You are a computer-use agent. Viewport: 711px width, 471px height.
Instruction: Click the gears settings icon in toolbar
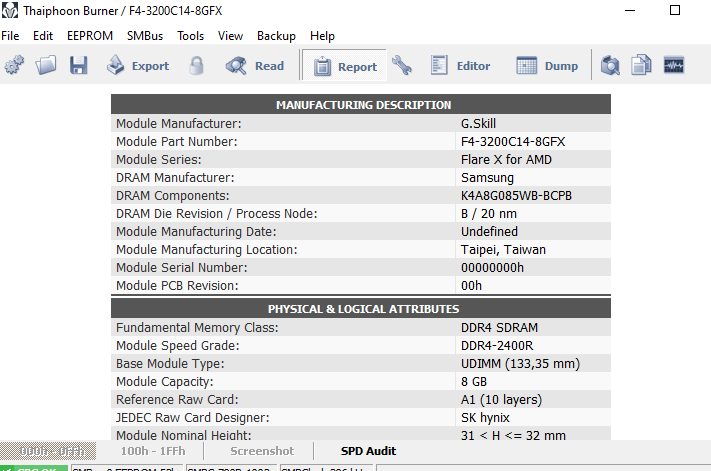click(14, 65)
